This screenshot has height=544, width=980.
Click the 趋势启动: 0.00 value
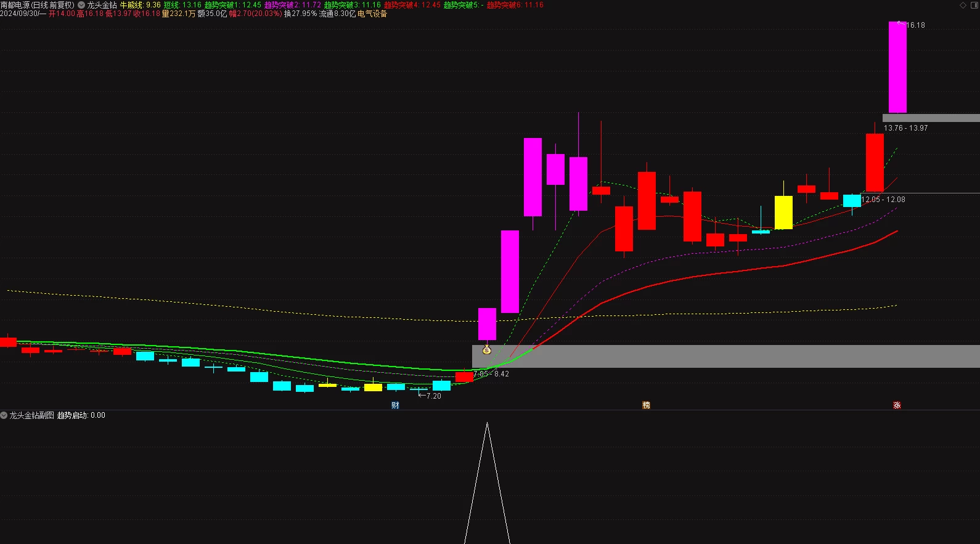[x=81, y=416]
